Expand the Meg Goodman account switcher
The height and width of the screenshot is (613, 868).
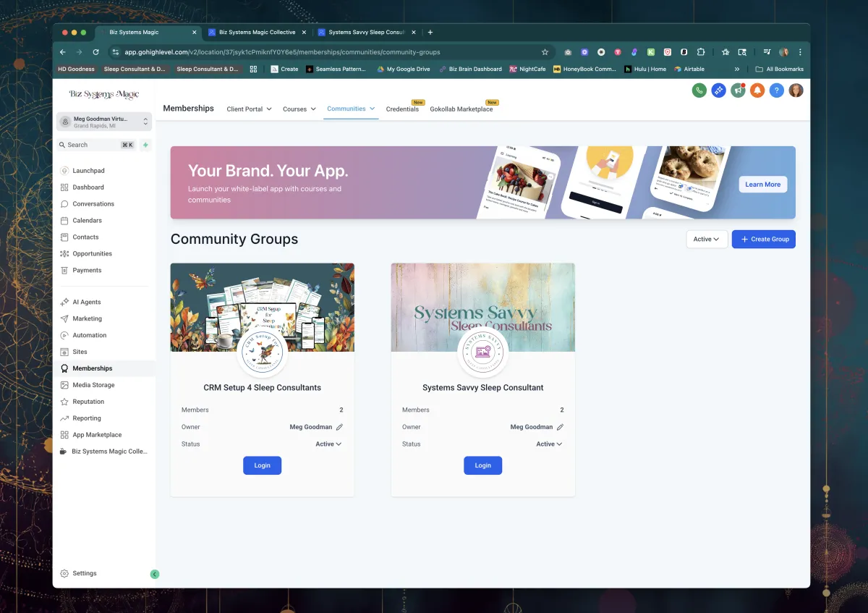click(x=104, y=122)
